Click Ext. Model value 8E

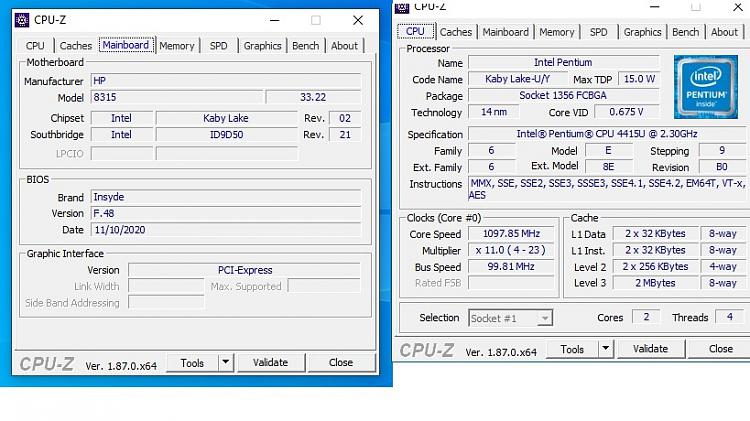[608, 167]
